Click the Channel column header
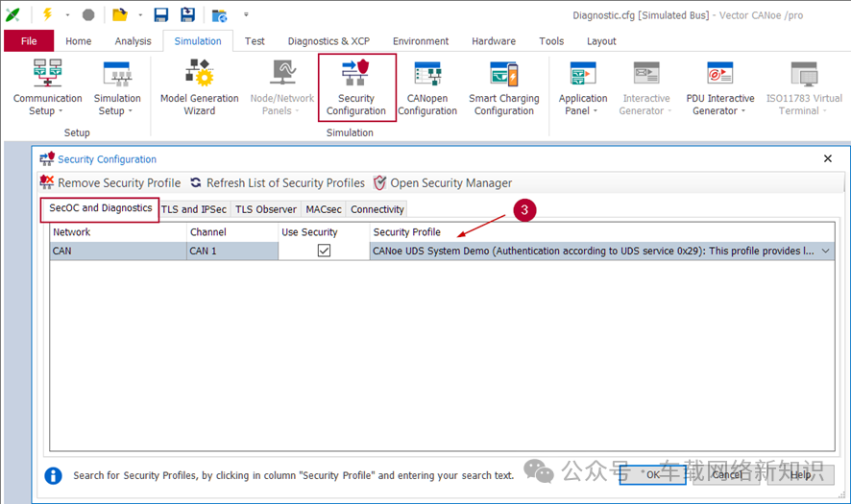851x504 pixels. coord(232,232)
